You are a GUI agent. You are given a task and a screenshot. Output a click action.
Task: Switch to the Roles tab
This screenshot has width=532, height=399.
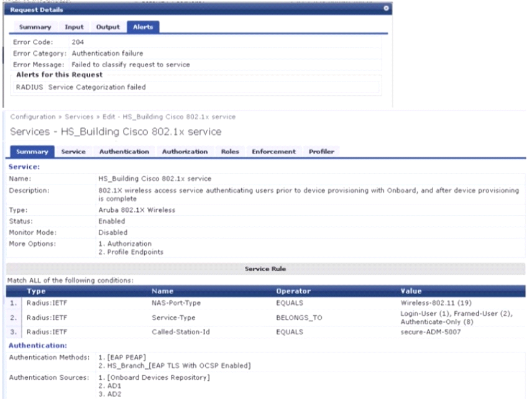[x=230, y=152]
